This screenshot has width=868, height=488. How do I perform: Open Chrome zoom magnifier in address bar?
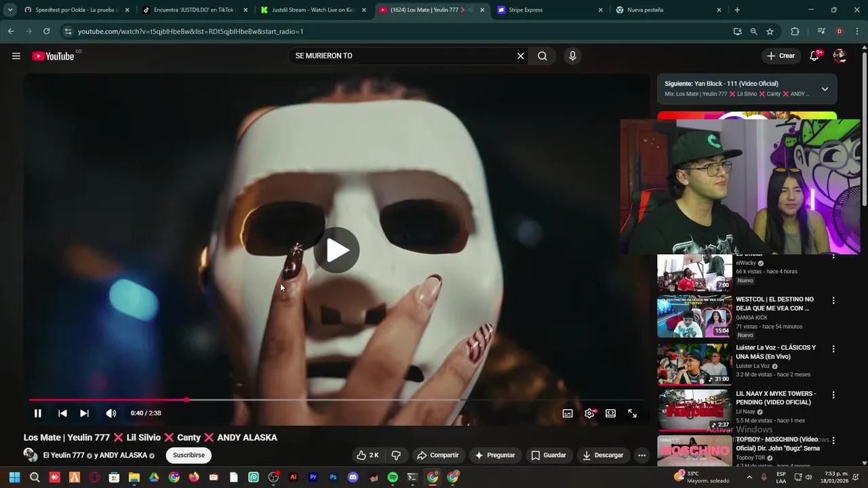[753, 31]
